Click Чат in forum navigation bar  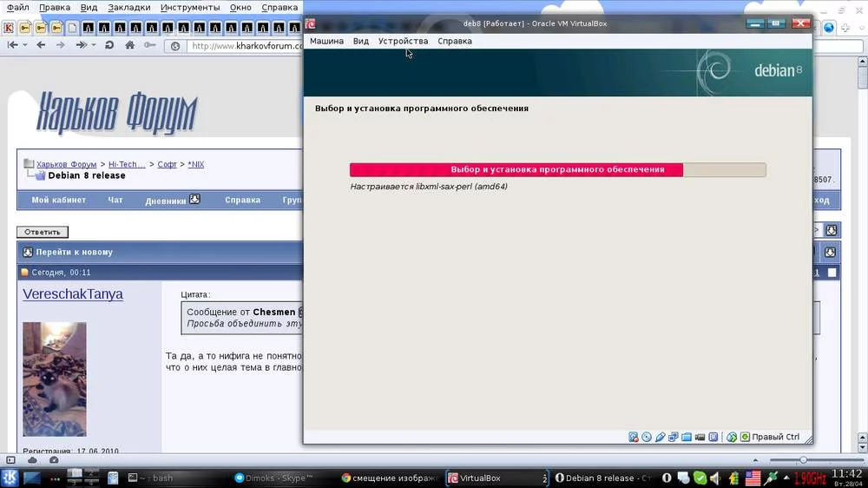pyautogui.click(x=115, y=200)
